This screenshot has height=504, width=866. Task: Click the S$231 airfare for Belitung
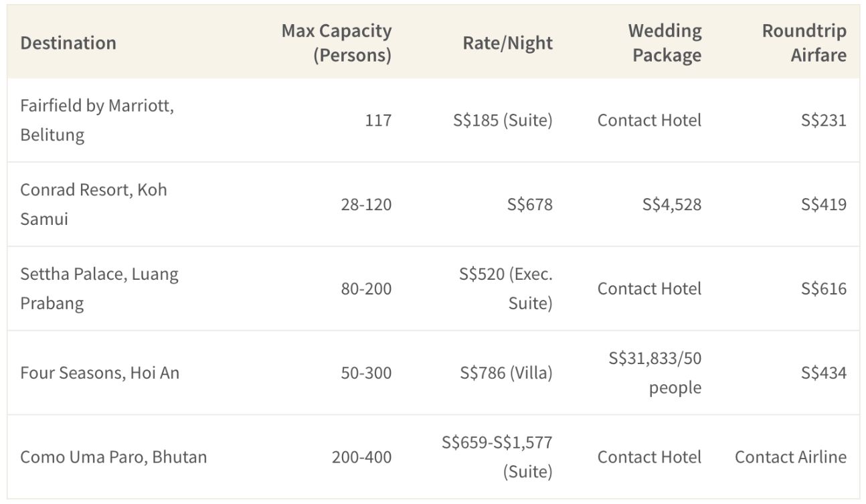point(824,120)
